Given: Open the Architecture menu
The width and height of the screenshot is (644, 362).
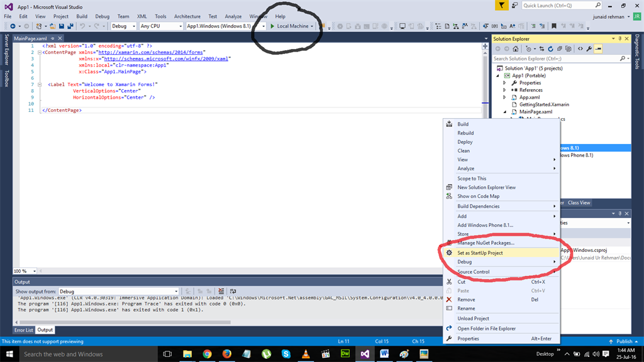Looking at the screenshot, I should [187, 16].
